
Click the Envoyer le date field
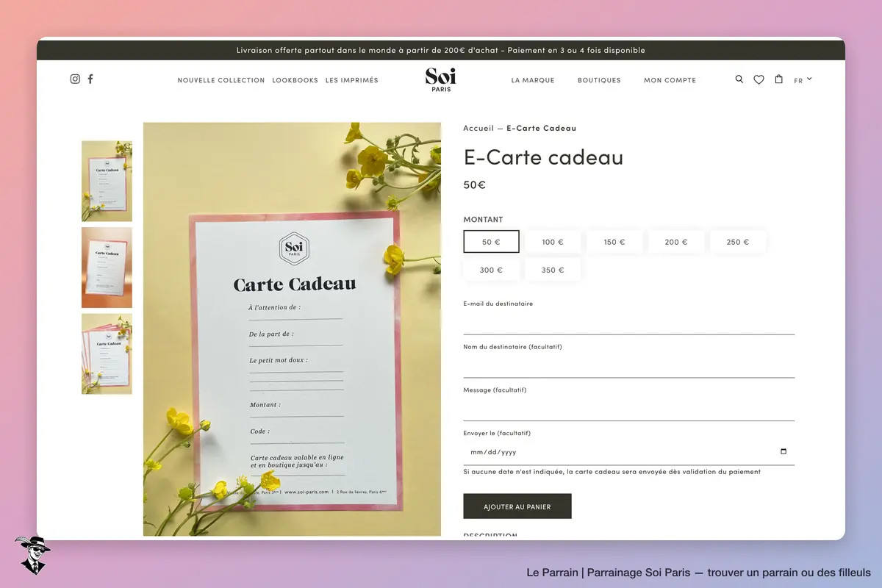pos(629,452)
